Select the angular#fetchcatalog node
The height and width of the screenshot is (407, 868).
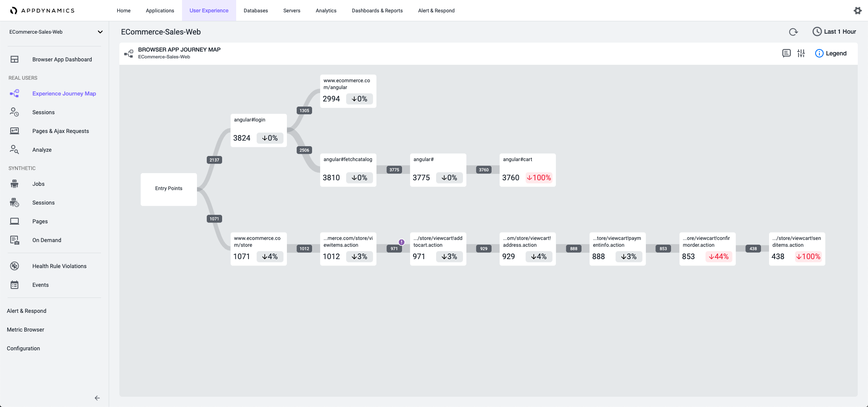[348, 170]
